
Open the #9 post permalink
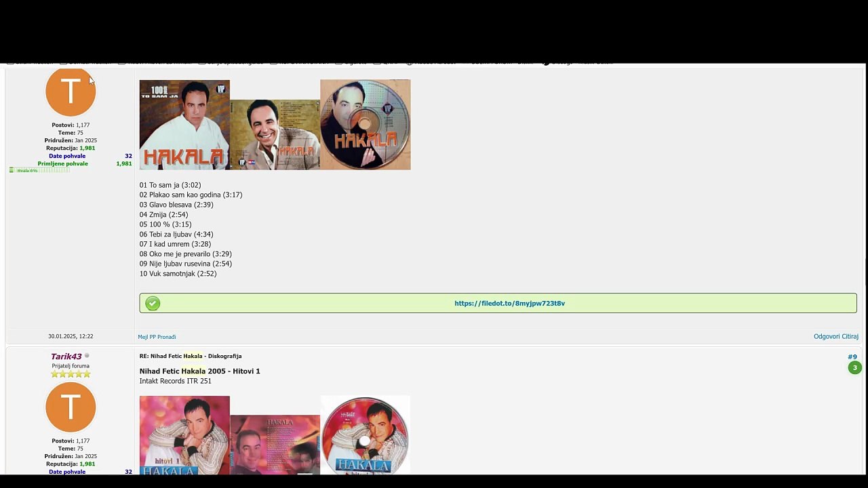[x=852, y=357]
